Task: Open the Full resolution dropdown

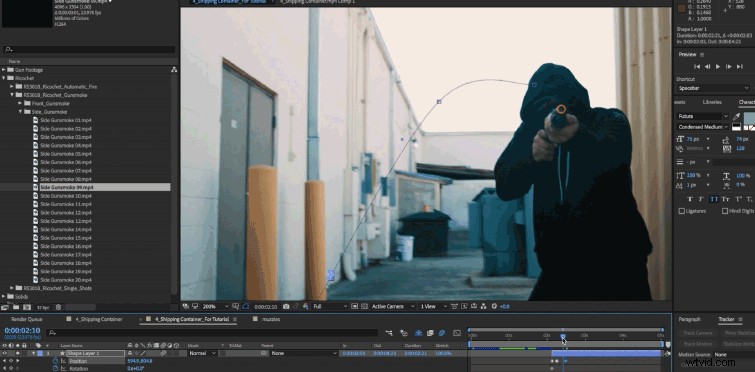Action: pos(330,306)
